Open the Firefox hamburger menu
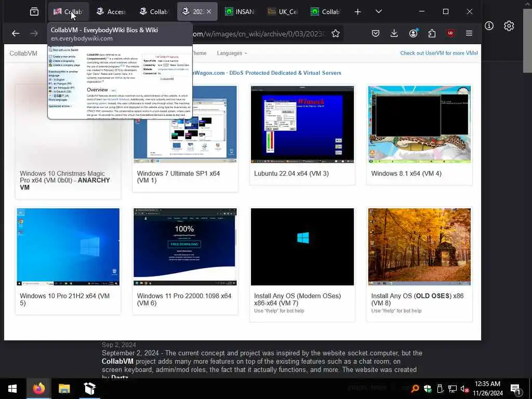Image resolution: width=532 pixels, height=399 pixels. [x=469, y=33]
